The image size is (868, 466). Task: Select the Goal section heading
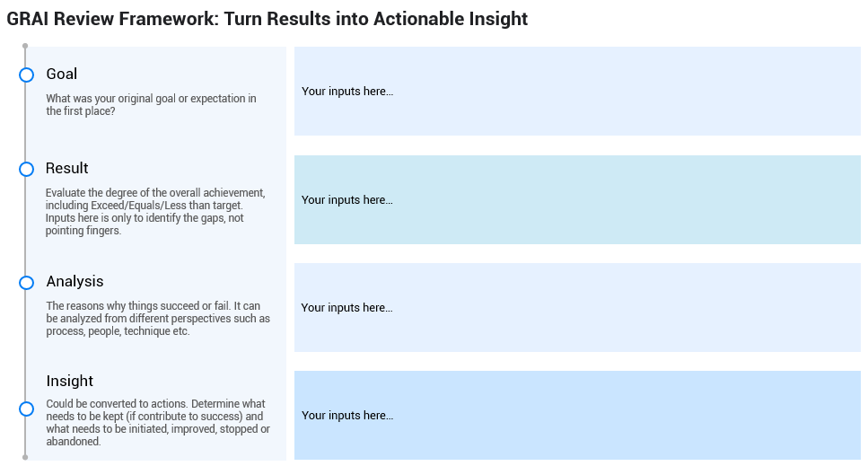pyautogui.click(x=62, y=75)
